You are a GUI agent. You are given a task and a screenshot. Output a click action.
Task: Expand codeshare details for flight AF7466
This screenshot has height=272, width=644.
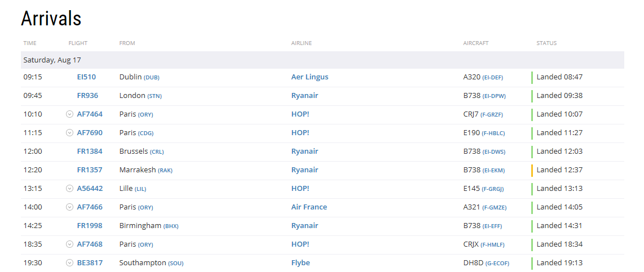pos(70,207)
